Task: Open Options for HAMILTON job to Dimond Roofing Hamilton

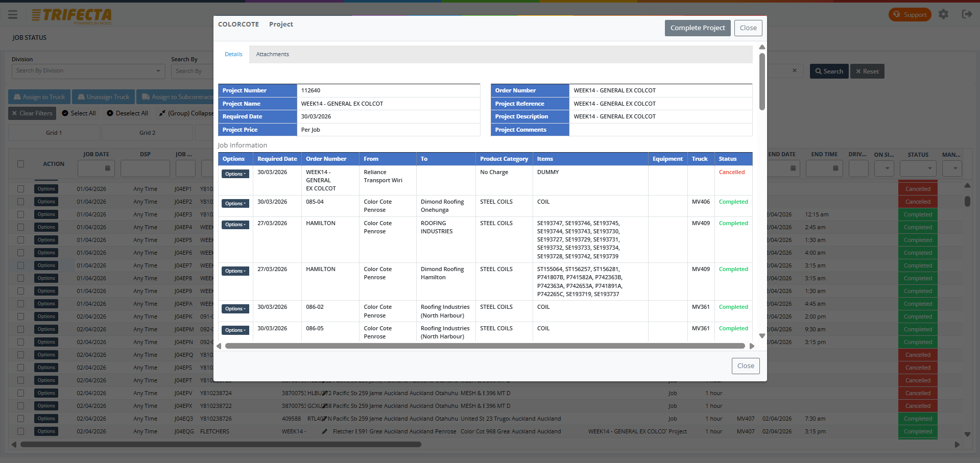Action: (x=235, y=271)
